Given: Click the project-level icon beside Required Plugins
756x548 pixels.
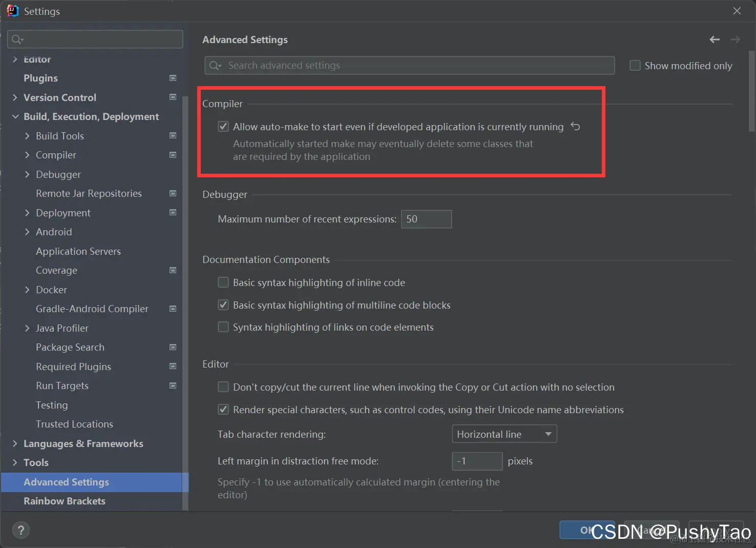Looking at the screenshot, I should coord(173,366).
